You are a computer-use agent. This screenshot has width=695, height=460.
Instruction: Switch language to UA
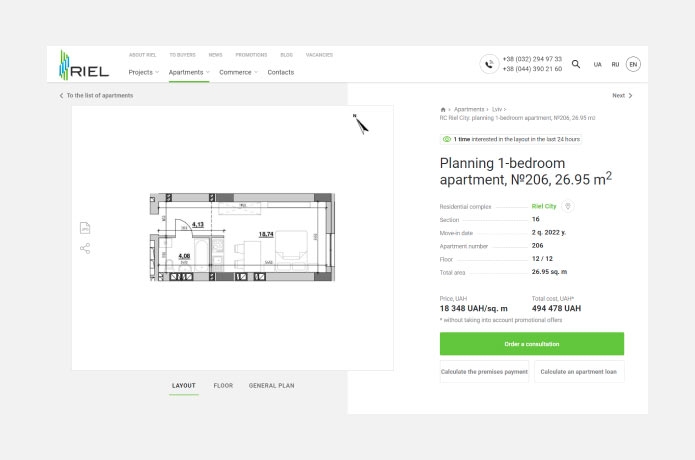(597, 64)
